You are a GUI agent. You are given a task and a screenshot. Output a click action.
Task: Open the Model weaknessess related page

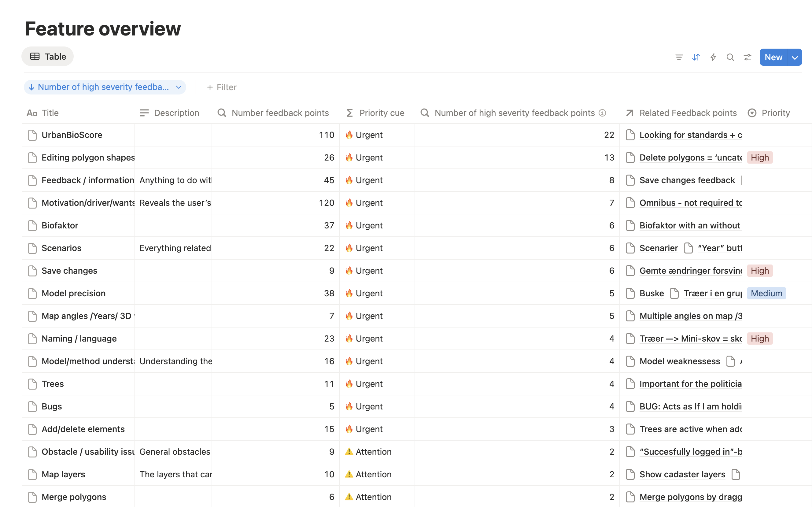tap(679, 361)
